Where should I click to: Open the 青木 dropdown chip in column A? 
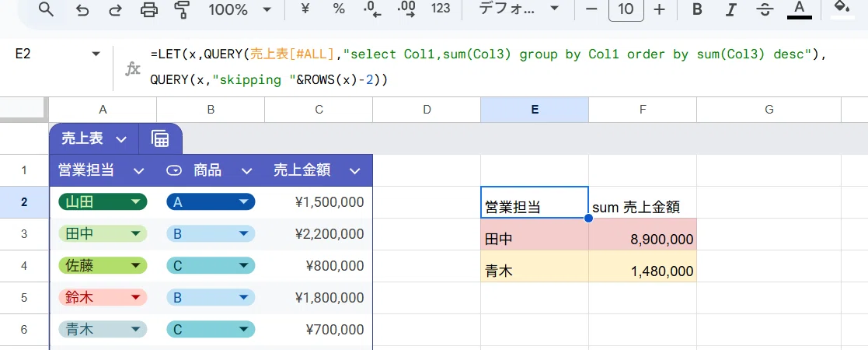[x=103, y=330]
